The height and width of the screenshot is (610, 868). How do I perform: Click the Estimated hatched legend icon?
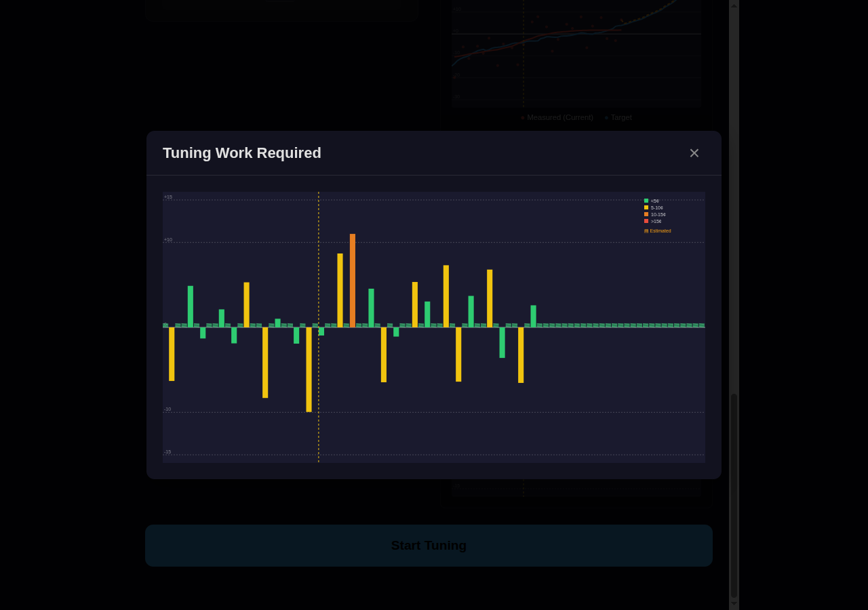pos(646,230)
